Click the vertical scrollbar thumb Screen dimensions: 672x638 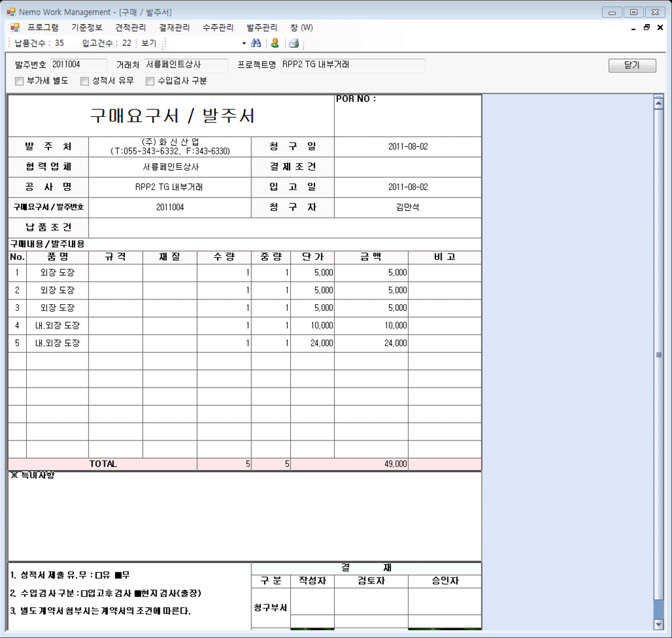tap(659, 355)
